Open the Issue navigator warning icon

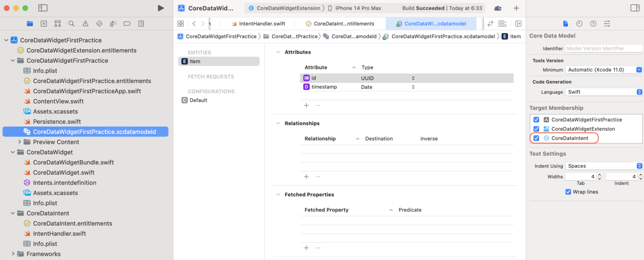pyautogui.click(x=86, y=24)
